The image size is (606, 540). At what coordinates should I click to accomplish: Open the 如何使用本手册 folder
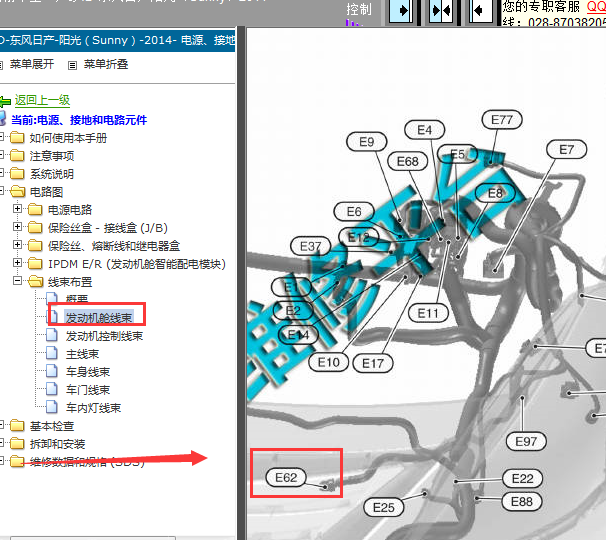click(x=68, y=138)
